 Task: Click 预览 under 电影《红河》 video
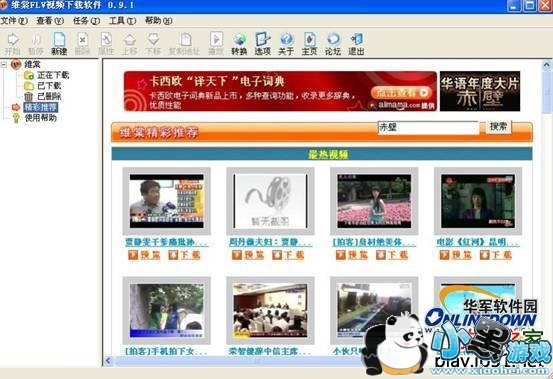(456, 255)
